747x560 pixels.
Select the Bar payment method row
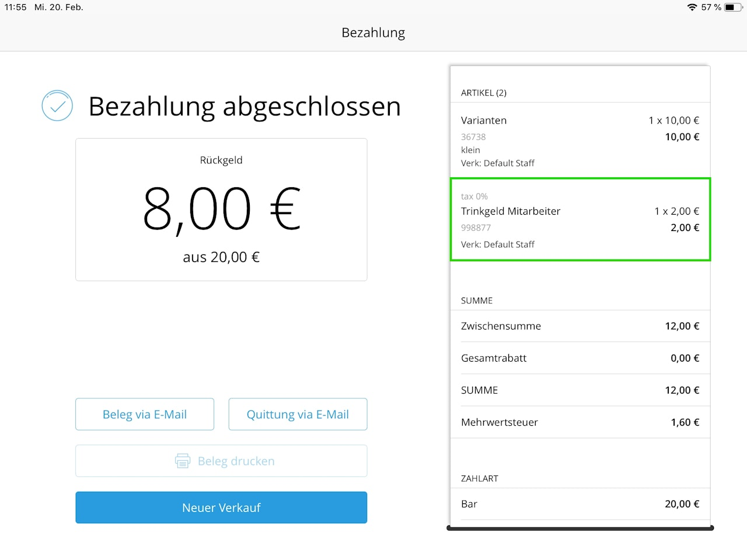pos(580,504)
